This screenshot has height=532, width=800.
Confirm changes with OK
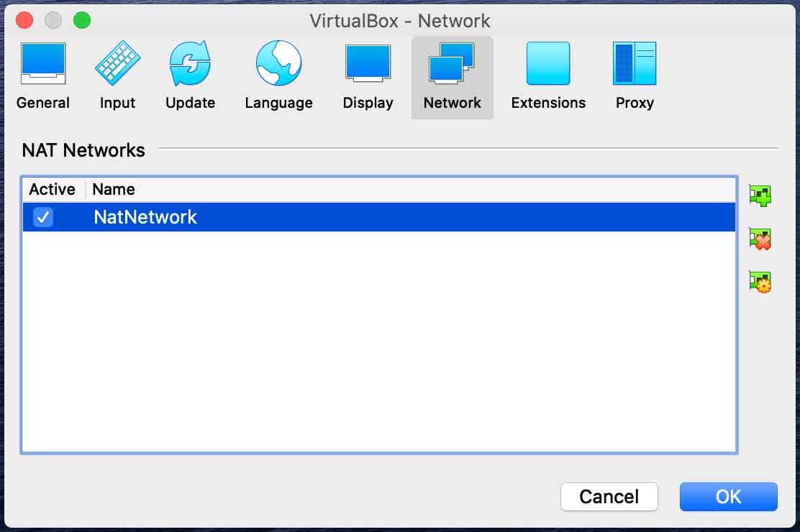coord(728,496)
